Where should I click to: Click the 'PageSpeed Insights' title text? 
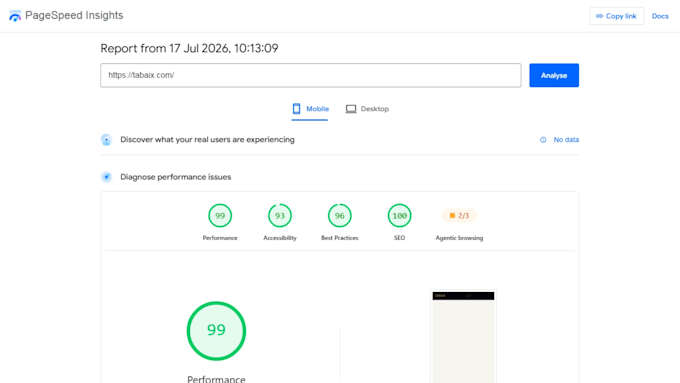pyautogui.click(x=74, y=15)
